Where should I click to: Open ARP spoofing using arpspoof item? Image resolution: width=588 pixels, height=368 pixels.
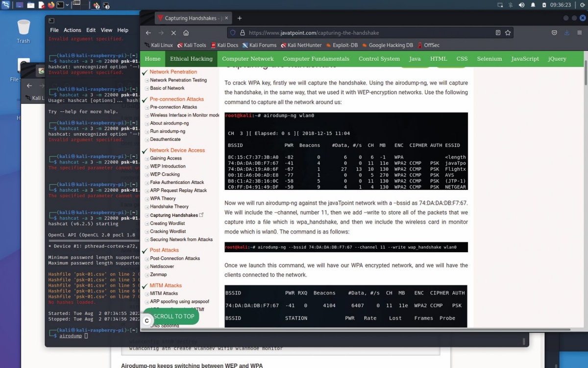179,302
